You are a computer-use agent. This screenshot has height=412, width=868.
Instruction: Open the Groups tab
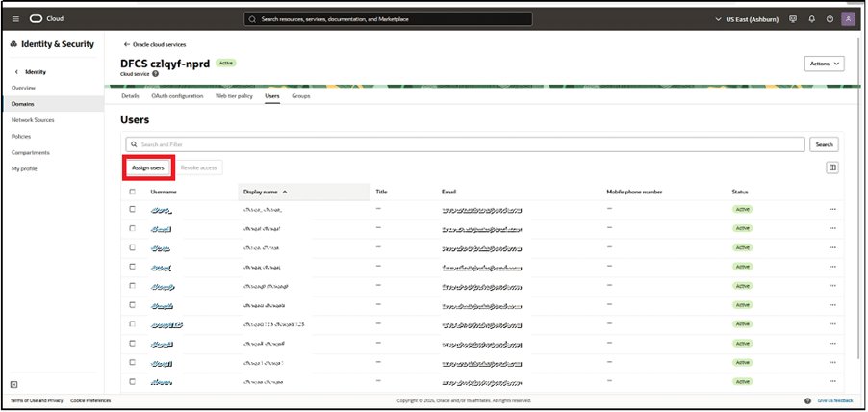click(x=301, y=96)
